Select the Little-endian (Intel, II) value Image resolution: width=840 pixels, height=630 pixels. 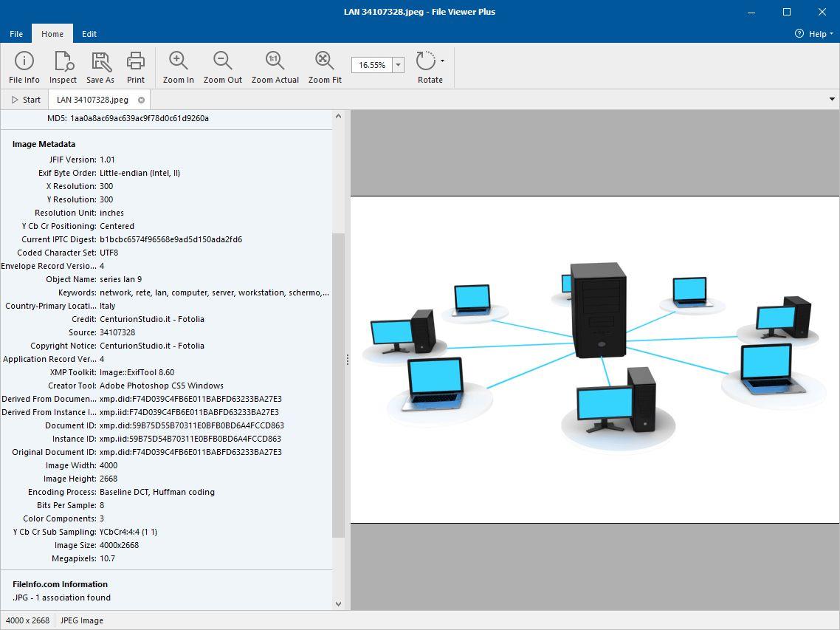point(140,173)
